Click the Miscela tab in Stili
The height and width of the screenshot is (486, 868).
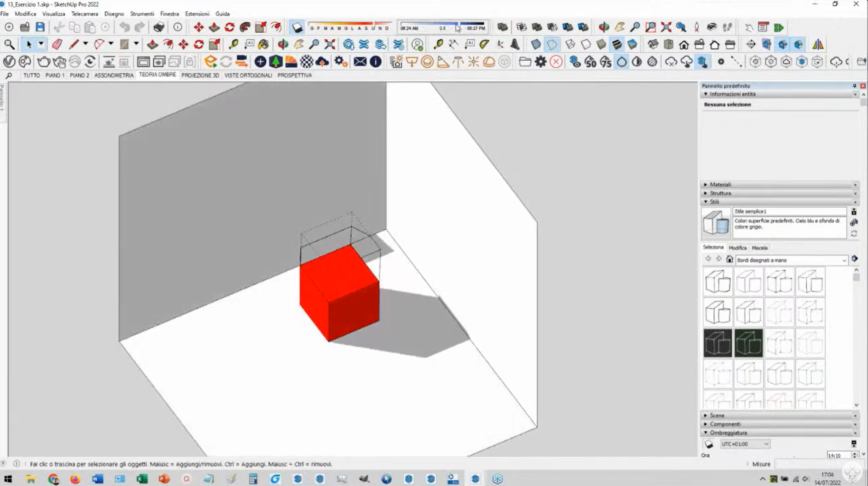[759, 248]
